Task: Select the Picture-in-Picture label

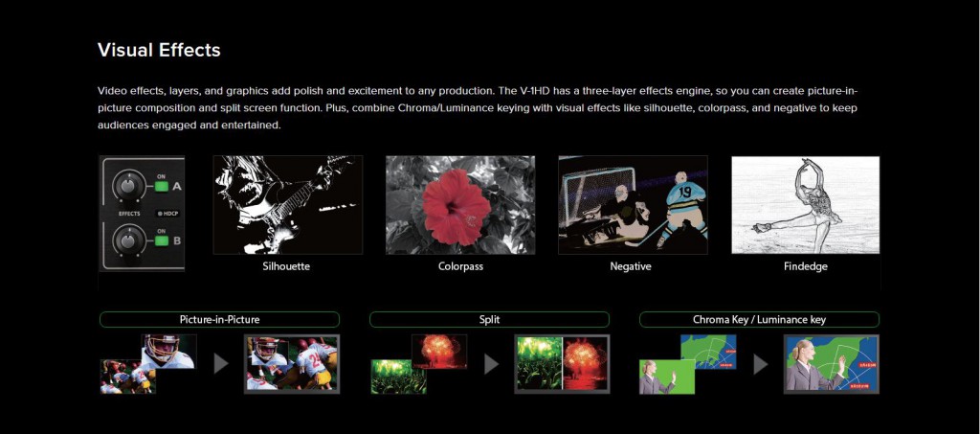Action: [219, 319]
